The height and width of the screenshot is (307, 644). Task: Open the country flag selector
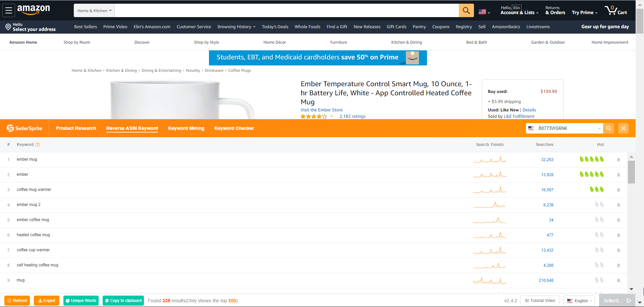click(x=484, y=12)
